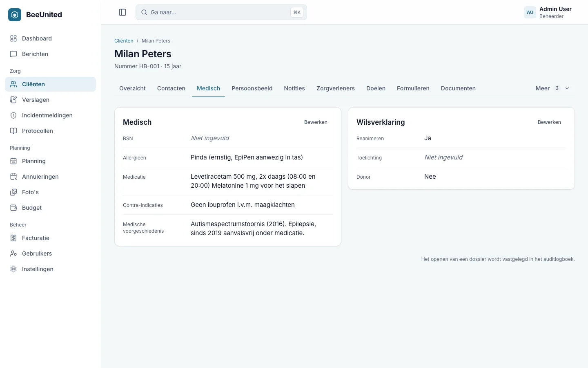Click the Facturatie receipt icon
The height and width of the screenshot is (368, 588).
coord(13,238)
